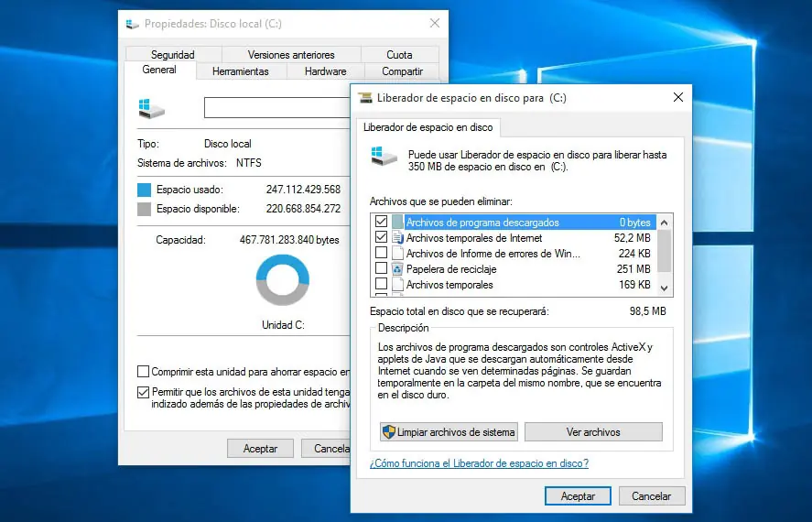The width and height of the screenshot is (812, 522).
Task: Click Limpiar archivos de sistema button
Action: point(449,432)
